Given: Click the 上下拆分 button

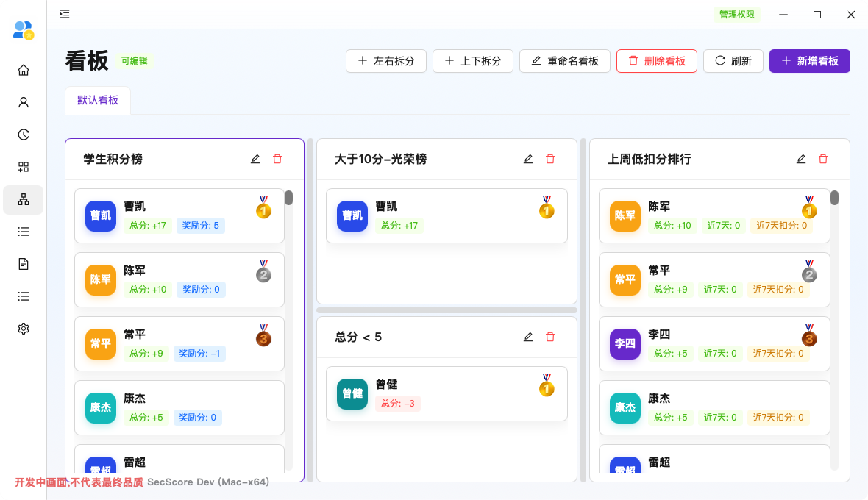Looking at the screenshot, I should click(x=472, y=61).
